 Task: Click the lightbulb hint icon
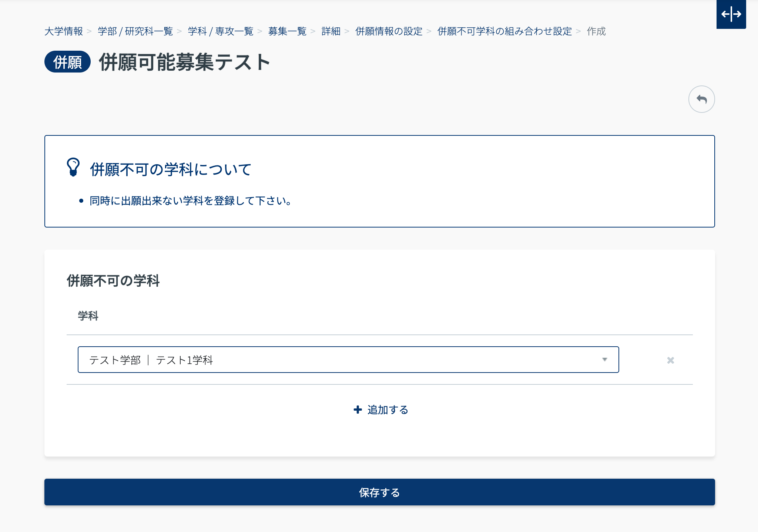73,167
